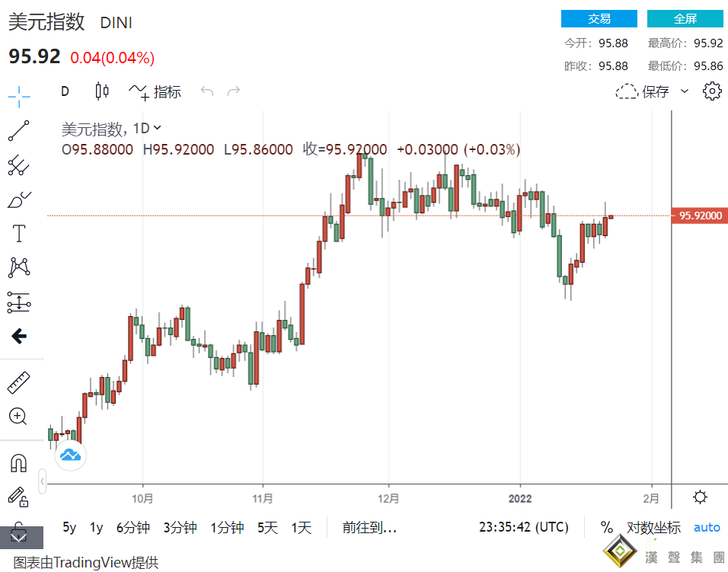
Task: Toggle percent scale with % button
Action: (606, 527)
